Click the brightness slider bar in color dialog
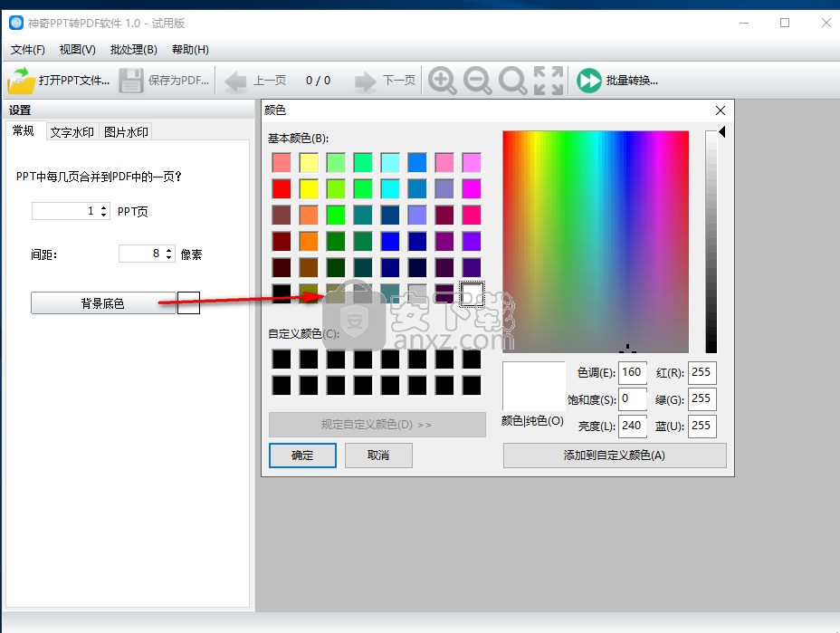840x633 pixels. tap(711, 242)
